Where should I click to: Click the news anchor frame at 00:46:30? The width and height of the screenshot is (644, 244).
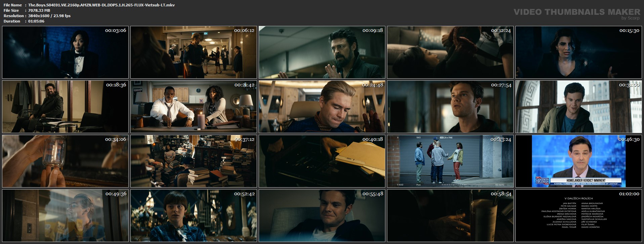click(578, 161)
